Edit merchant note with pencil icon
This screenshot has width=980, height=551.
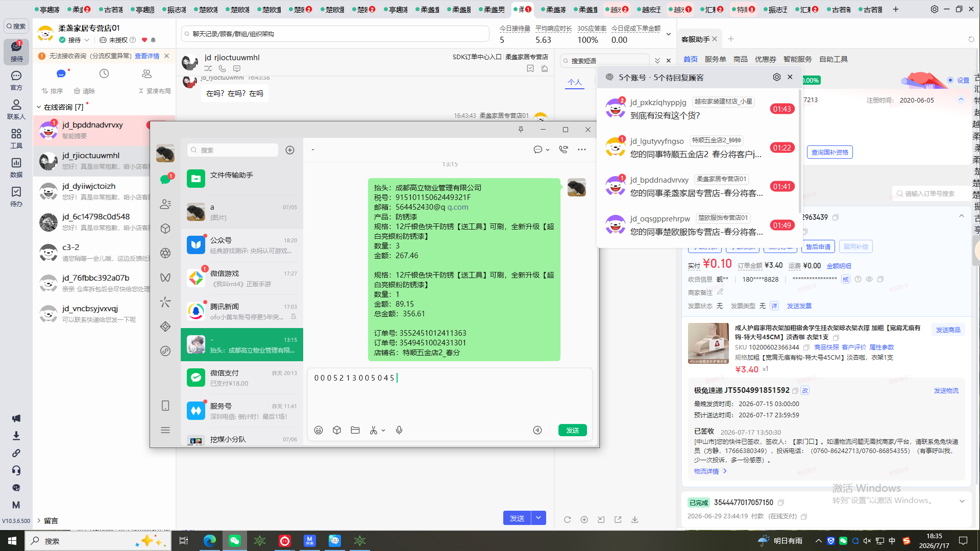tap(720, 292)
